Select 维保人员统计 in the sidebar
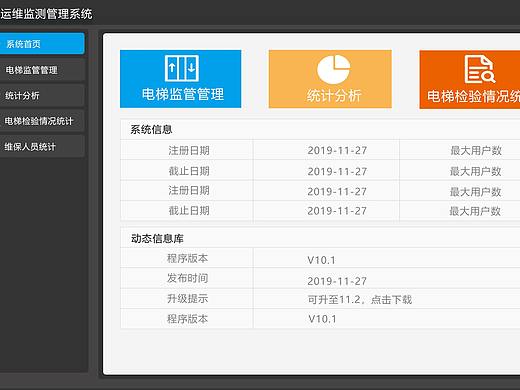Screen dimensions: 520x390 click(x=42, y=147)
